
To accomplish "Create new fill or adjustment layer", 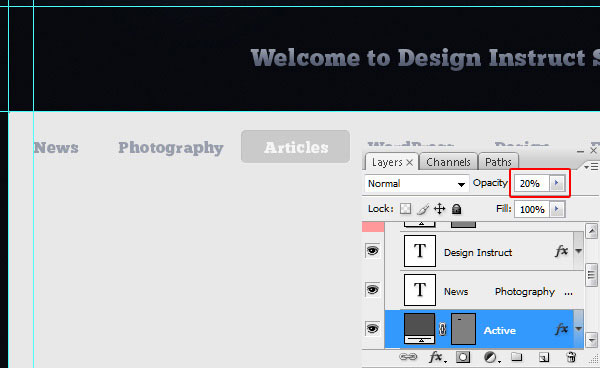I will tap(491, 357).
